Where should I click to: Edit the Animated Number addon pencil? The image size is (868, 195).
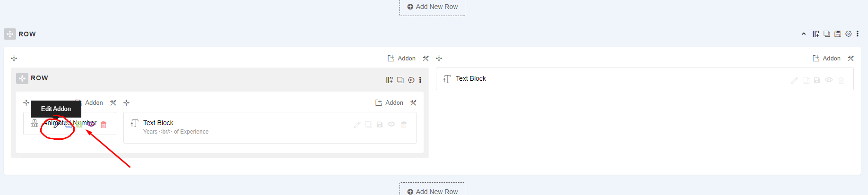(x=56, y=125)
